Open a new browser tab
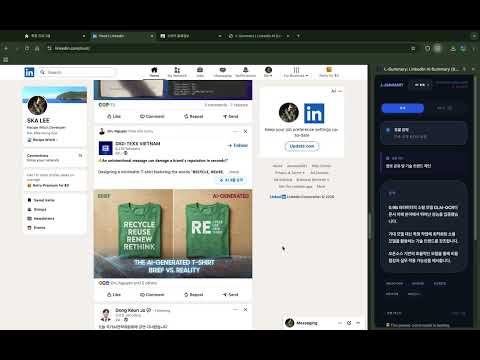Screen dimensions: 480x360 pos(298,36)
